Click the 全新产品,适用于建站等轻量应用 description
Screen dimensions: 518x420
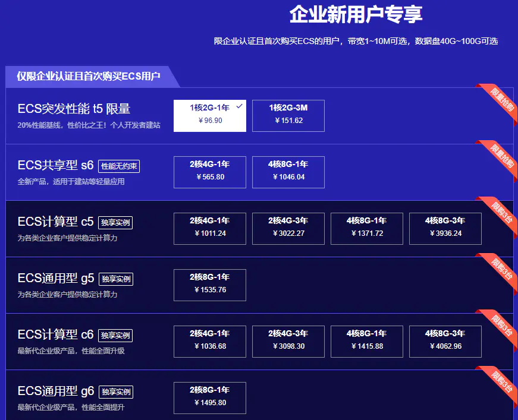click(x=71, y=182)
